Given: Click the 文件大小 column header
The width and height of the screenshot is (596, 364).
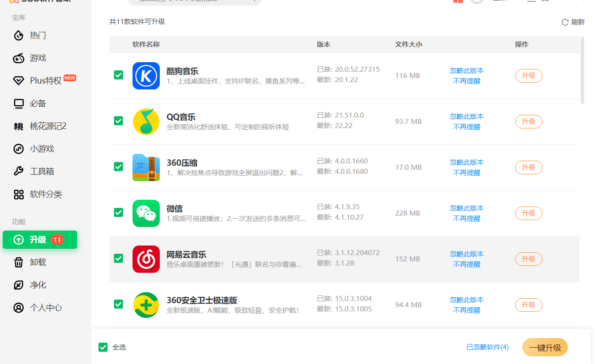Looking at the screenshot, I should 409,44.
